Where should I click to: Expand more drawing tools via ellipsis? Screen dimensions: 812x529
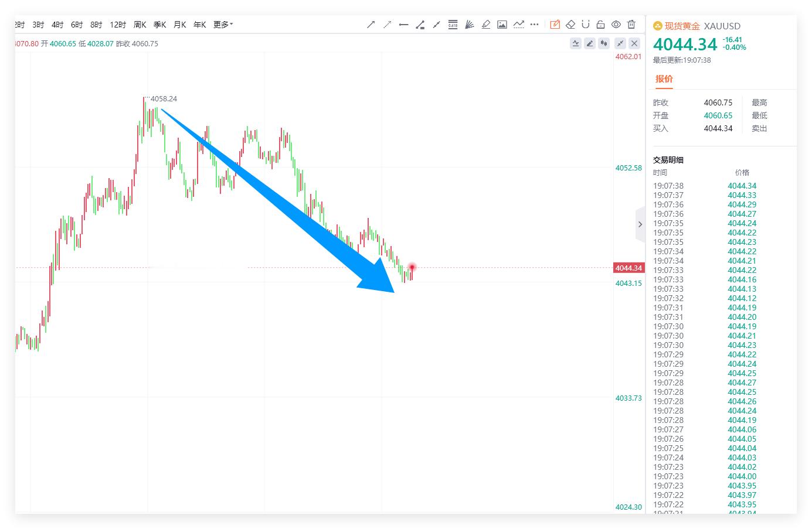[x=534, y=25]
